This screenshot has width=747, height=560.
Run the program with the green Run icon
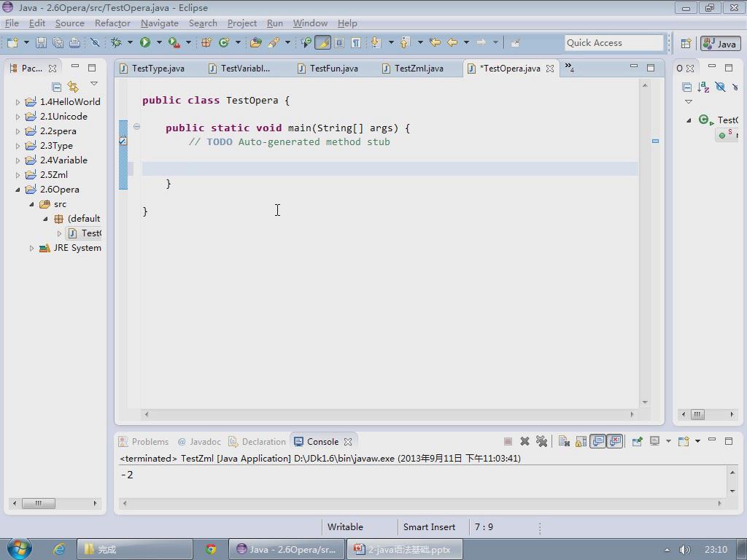click(x=145, y=43)
